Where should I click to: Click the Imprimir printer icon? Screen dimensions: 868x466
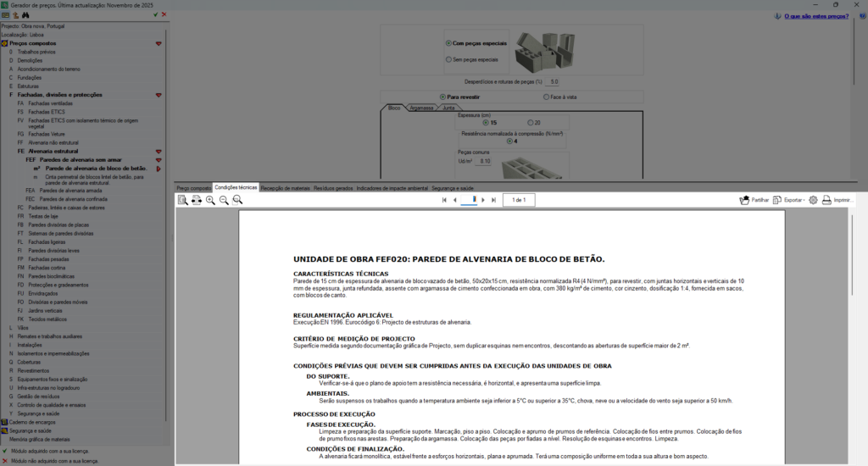click(826, 200)
